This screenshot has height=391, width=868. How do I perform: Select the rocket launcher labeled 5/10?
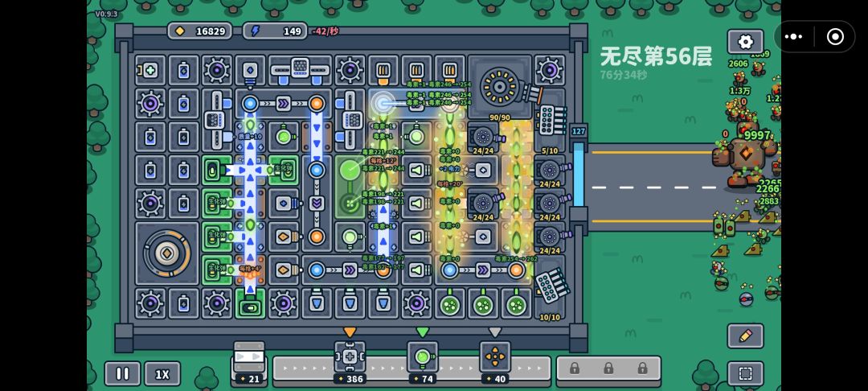[550, 121]
